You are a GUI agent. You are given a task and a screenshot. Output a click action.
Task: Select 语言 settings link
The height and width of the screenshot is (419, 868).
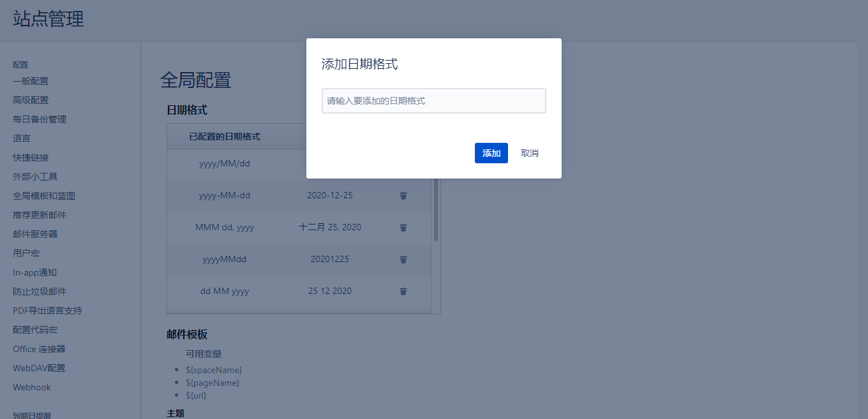(x=22, y=138)
